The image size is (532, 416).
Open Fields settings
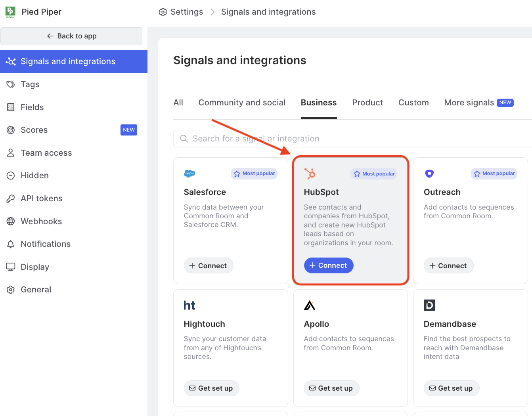(74, 107)
